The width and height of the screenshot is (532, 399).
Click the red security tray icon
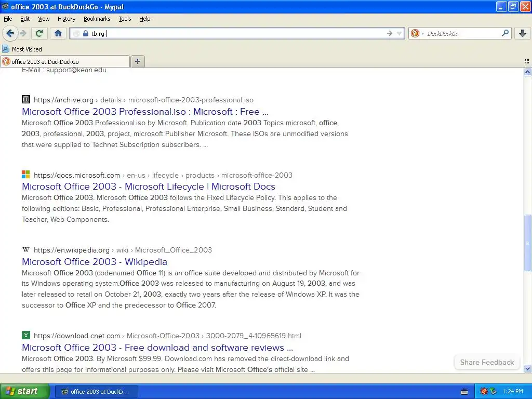click(484, 391)
